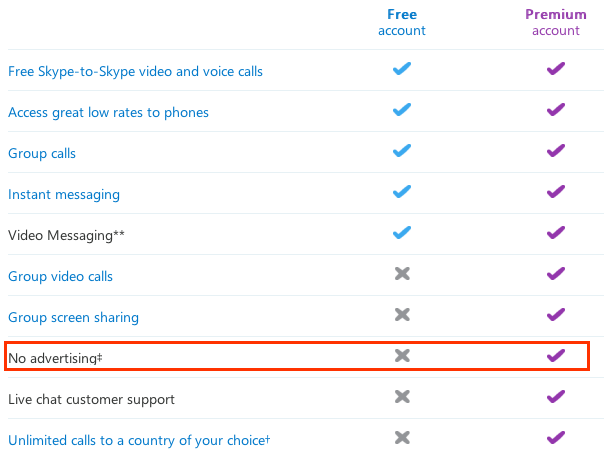Open Access great low rates to phones link
The height and width of the screenshot is (456, 604).
pyautogui.click(x=108, y=112)
